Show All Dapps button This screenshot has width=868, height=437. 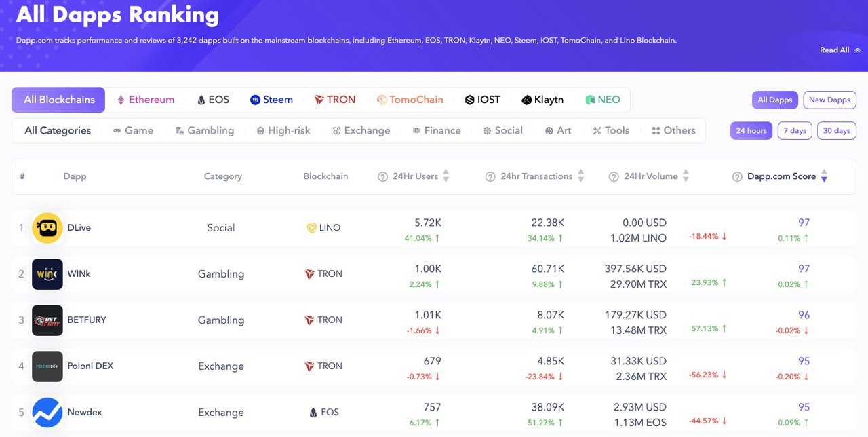pyautogui.click(x=774, y=100)
